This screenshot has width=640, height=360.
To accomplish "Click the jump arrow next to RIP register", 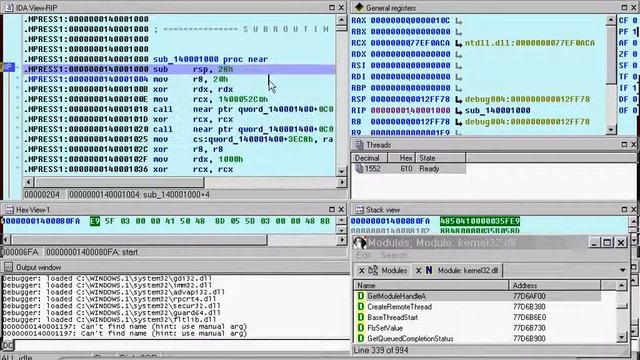I will [x=459, y=110].
